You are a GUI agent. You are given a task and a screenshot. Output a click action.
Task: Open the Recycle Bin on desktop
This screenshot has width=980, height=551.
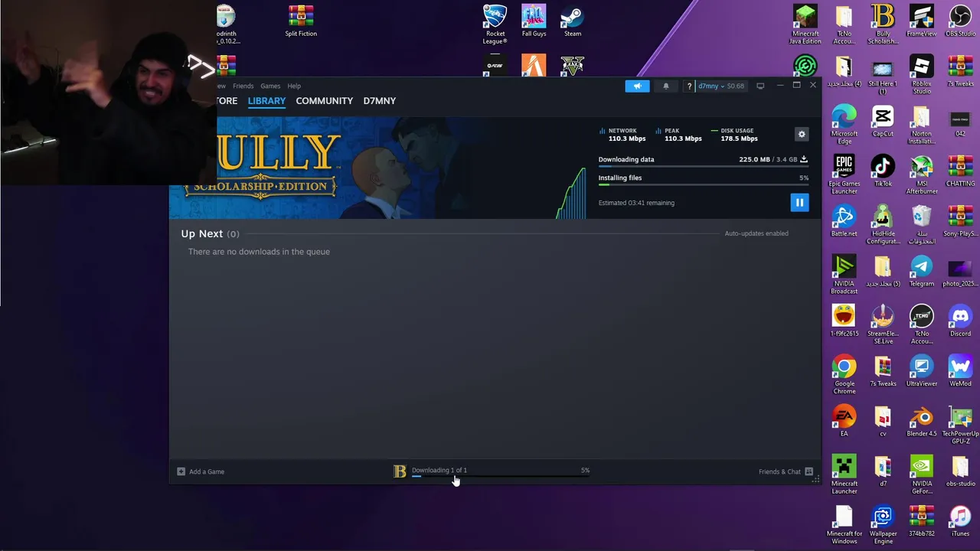click(922, 224)
